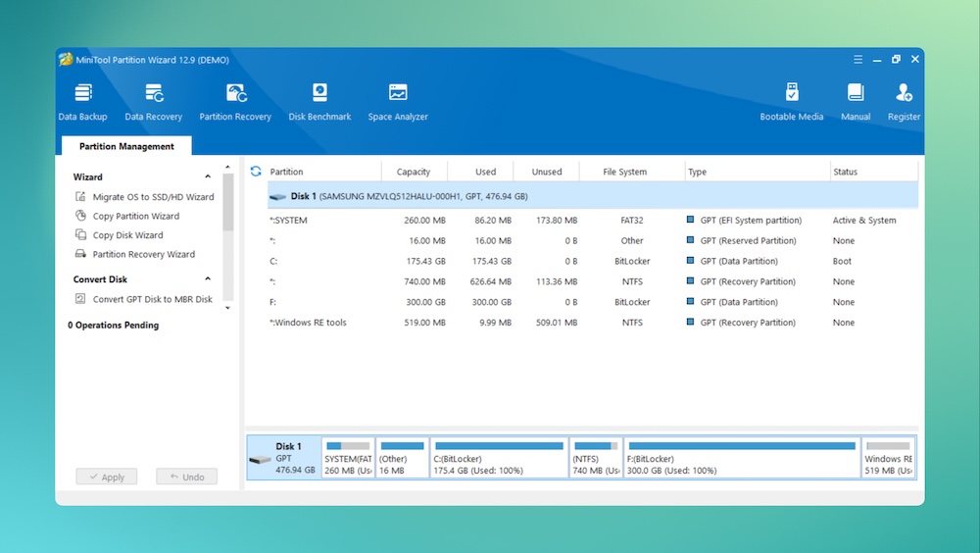Screen dimensions: 980x553
Task: Select Windows RE block in the disk map
Action: [x=888, y=458]
